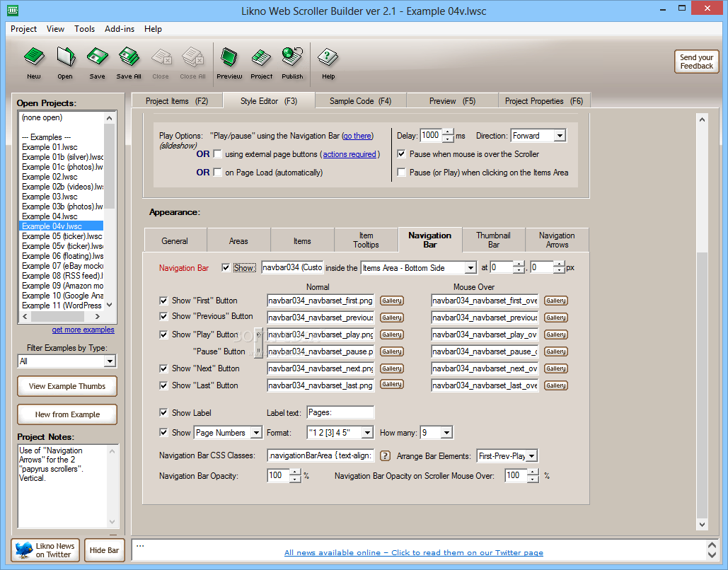The image size is (728, 570).
Task: Uncheck Show "Previous" Button
Action: click(x=163, y=316)
